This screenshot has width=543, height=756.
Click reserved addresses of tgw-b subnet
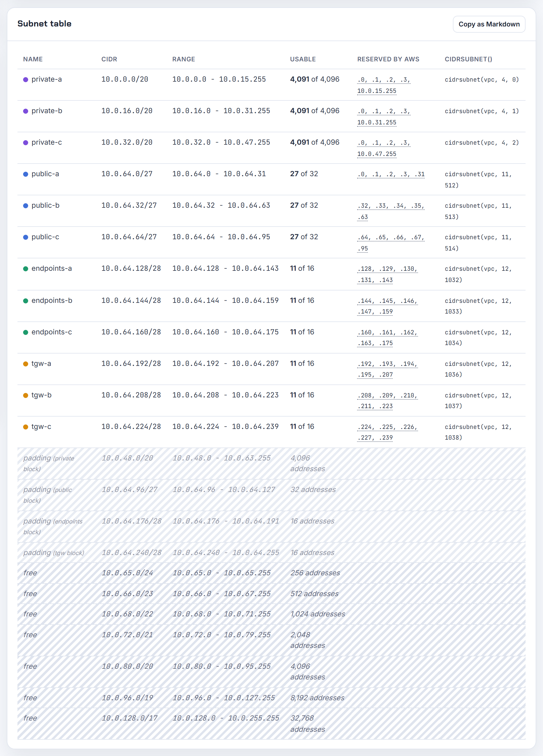pos(387,401)
